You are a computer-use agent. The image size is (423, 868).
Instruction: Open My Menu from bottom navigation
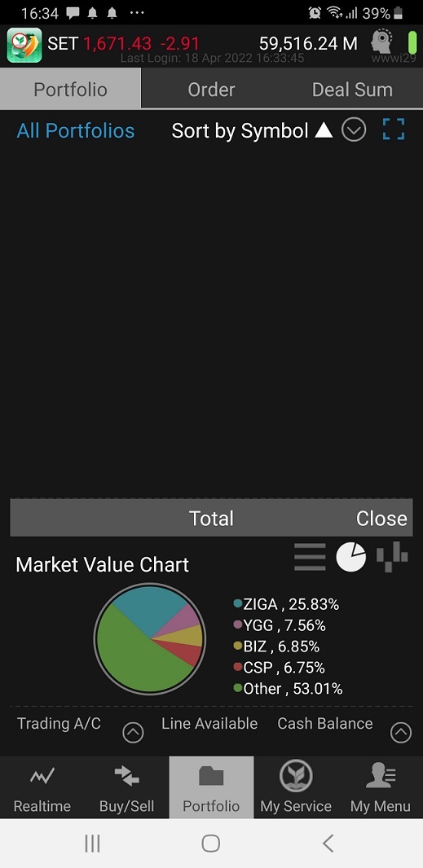tap(381, 787)
